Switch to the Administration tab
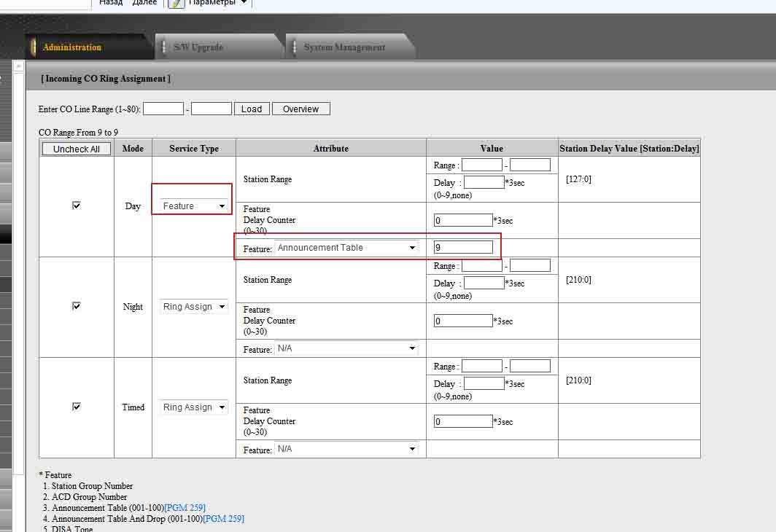Viewport: 776px width, 532px height. pyautogui.click(x=71, y=47)
